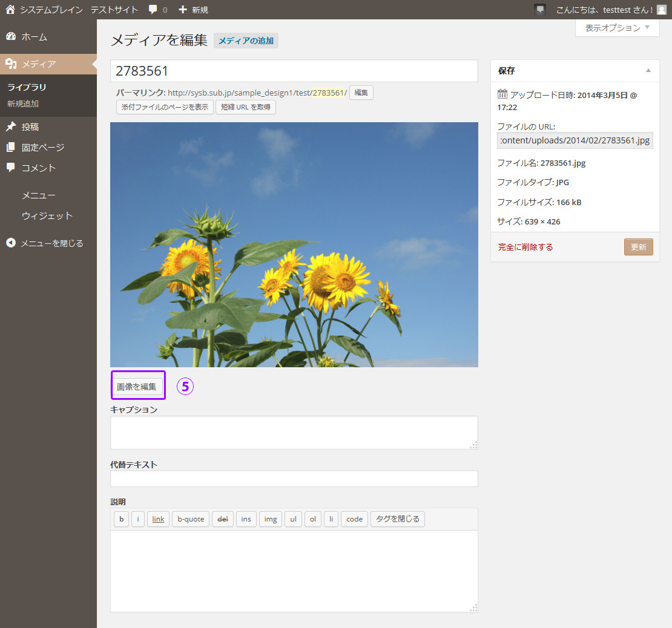Collapse the 保存 panel with the triangle
Viewport: 672px width, 628px height.
tap(648, 71)
